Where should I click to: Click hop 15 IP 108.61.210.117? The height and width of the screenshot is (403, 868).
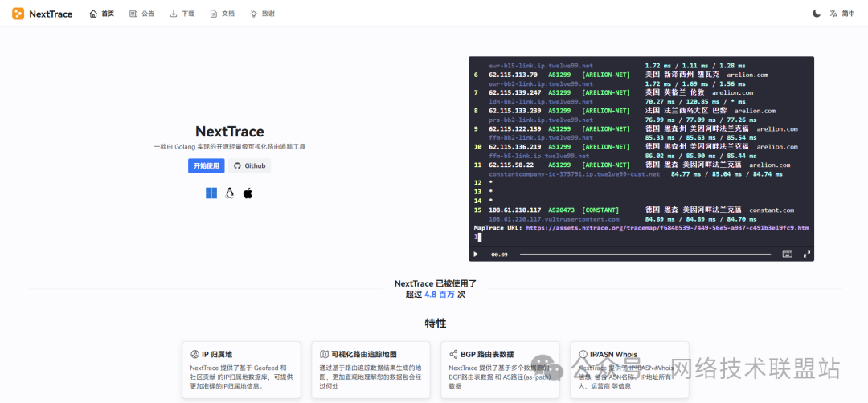tap(515, 210)
